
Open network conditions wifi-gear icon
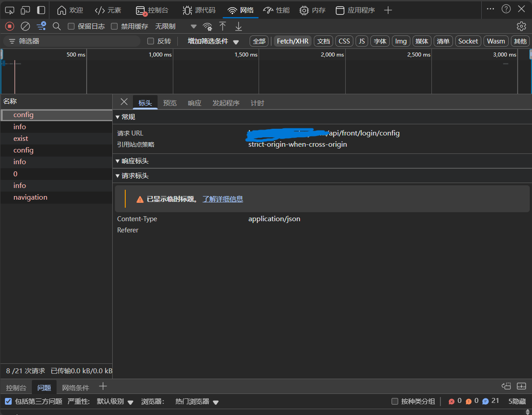click(x=207, y=26)
